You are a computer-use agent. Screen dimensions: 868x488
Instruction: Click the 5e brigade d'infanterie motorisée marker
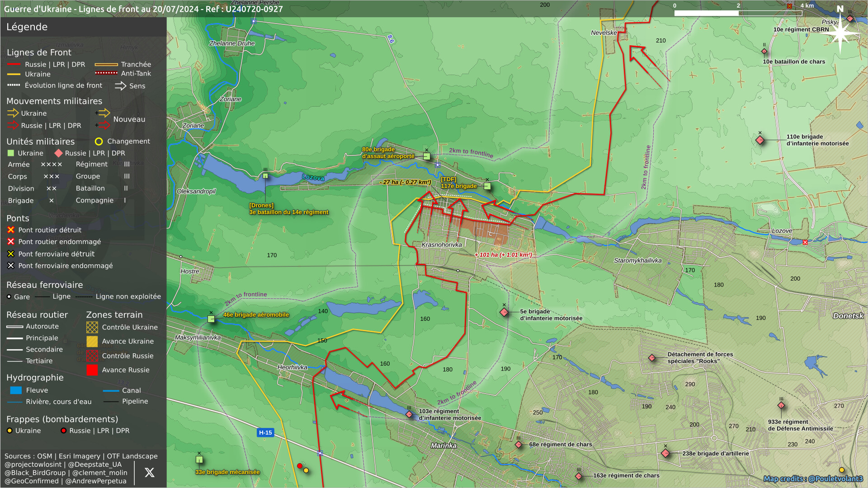(x=504, y=312)
